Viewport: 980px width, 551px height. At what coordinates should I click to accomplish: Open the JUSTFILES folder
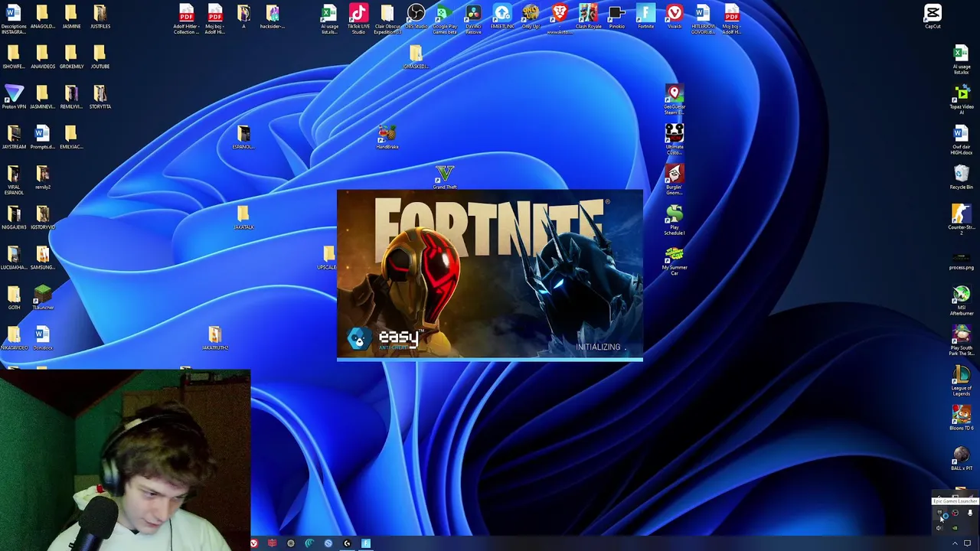[100, 17]
